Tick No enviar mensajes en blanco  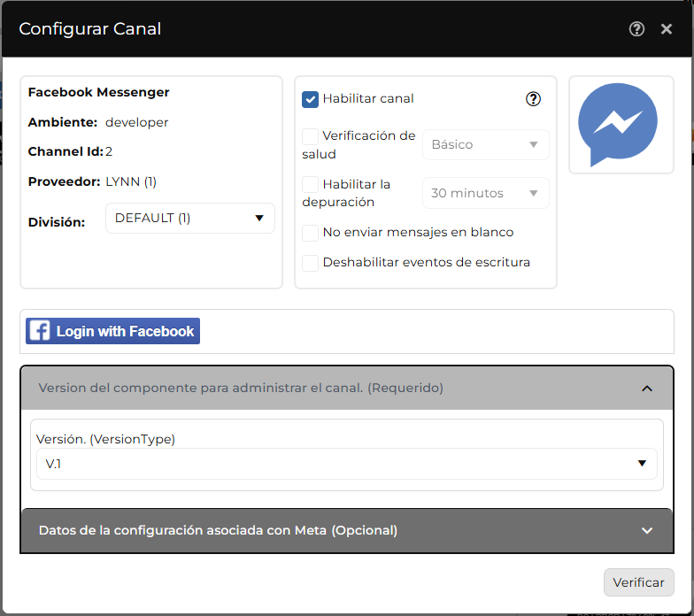(x=310, y=233)
